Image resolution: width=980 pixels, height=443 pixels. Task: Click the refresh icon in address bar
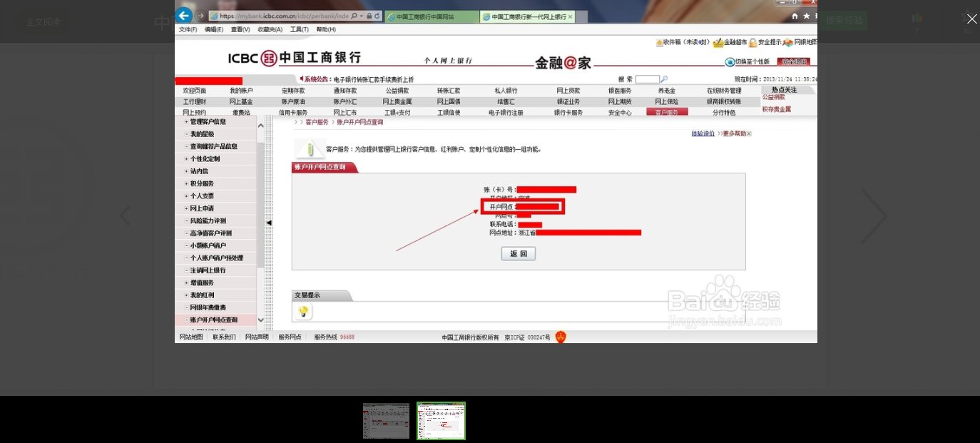click(x=378, y=16)
